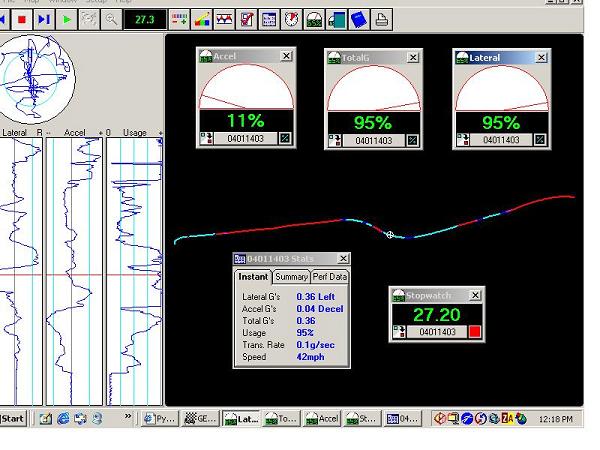Switch to the Summary tab
This screenshot has height=450, width=600.
[x=291, y=277]
